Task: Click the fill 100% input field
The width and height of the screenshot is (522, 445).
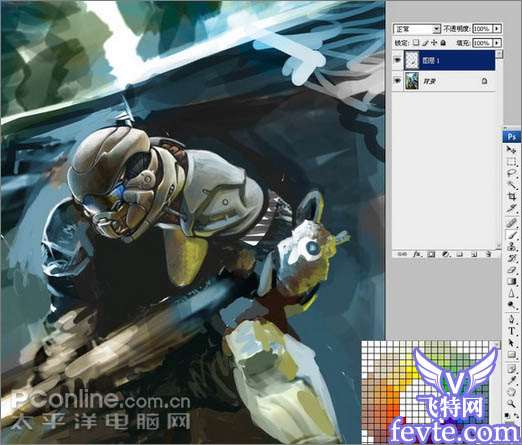Action: pyautogui.click(x=483, y=43)
